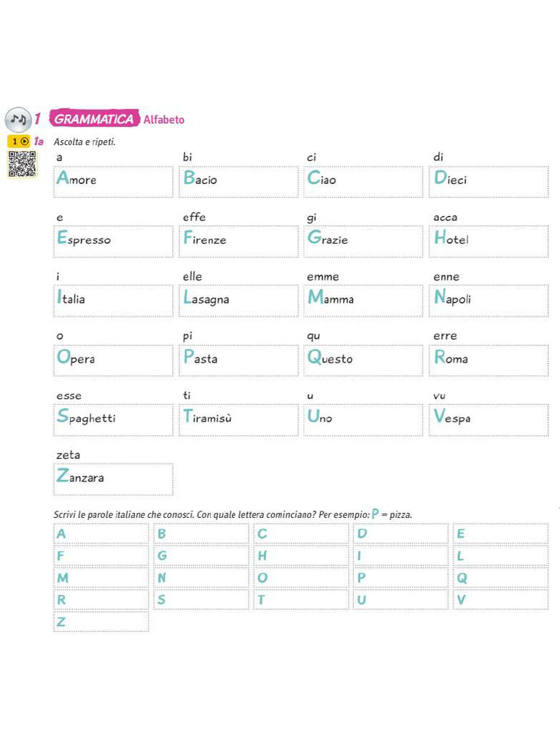The height and width of the screenshot is (747, 560).
Task: Click the letter P writing field
Action: click(401, 578)
